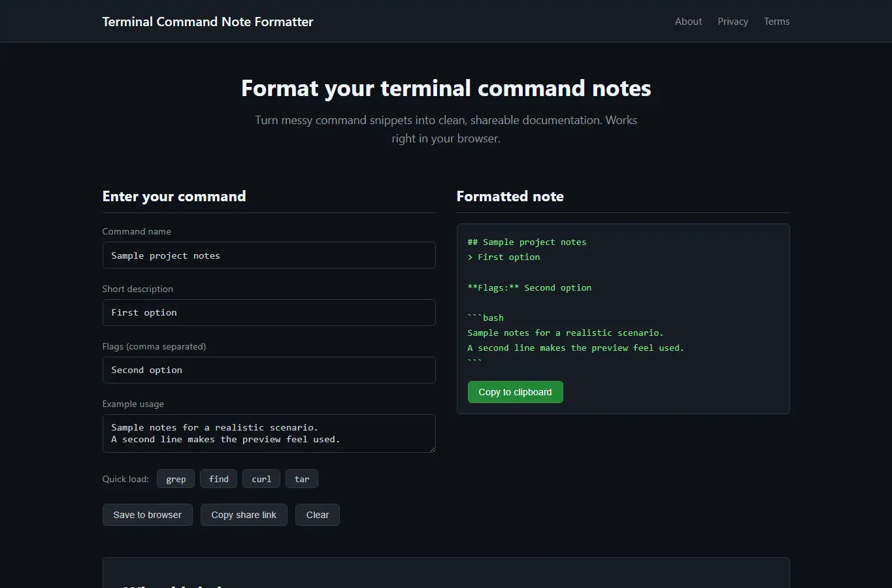This screenshot has height=588, width=892.
Task: Focus the Short description input field
Action: 269,313
